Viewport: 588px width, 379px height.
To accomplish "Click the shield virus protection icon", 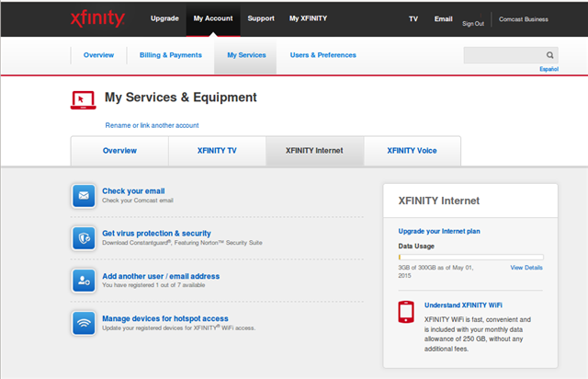I will click(84, 238).
